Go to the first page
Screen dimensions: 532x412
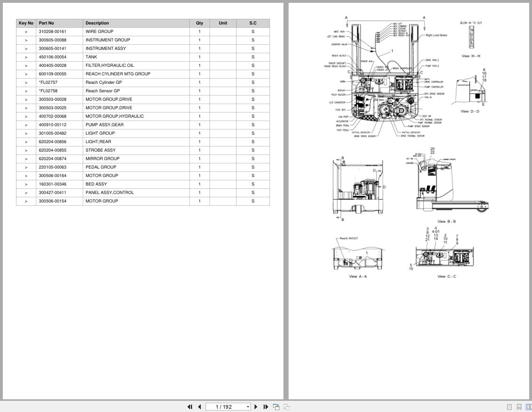point(190,406)
